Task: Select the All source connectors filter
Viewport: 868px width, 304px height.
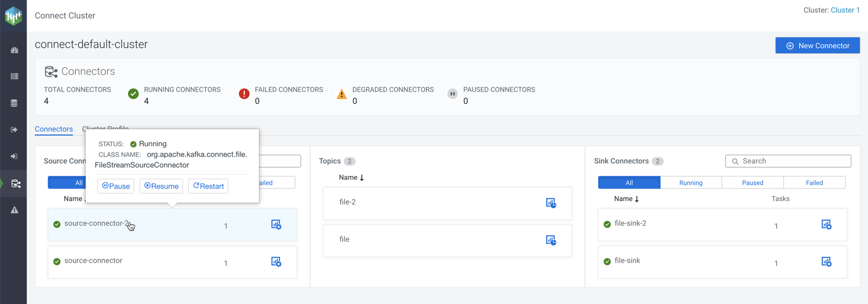Action: (x=67, y=183)
